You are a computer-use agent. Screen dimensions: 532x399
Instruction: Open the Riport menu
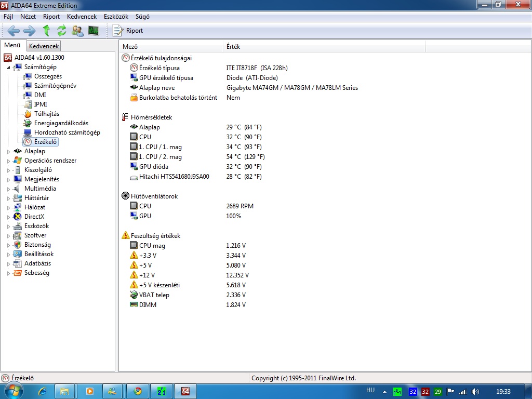[51, 17]
